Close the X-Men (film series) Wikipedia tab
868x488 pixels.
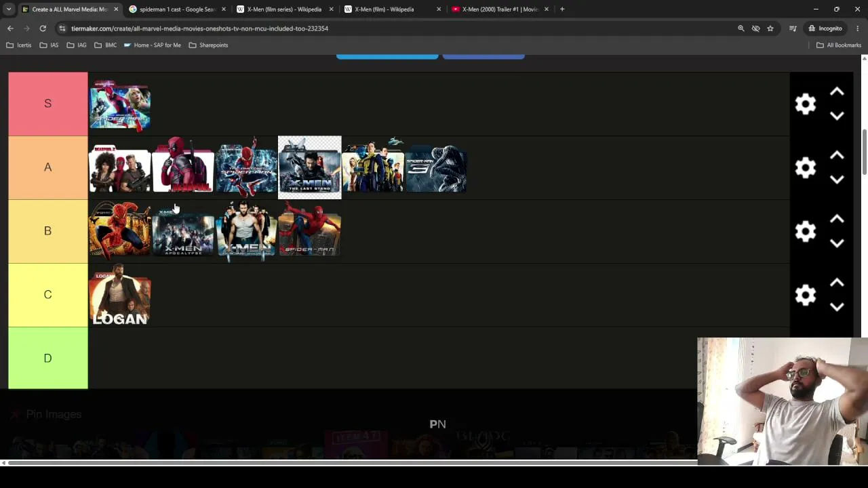pos(331,9)
